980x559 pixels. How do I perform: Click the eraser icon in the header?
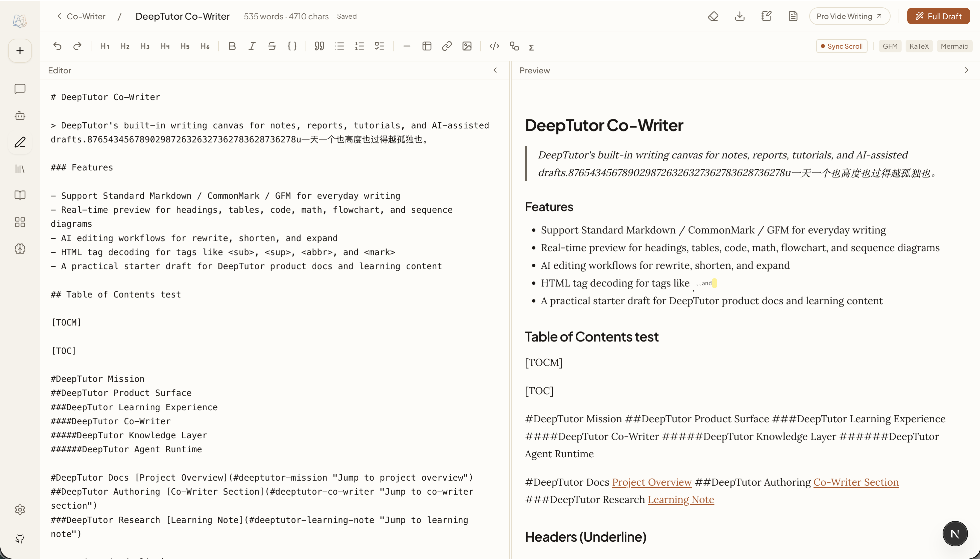[x=713, y=16]
